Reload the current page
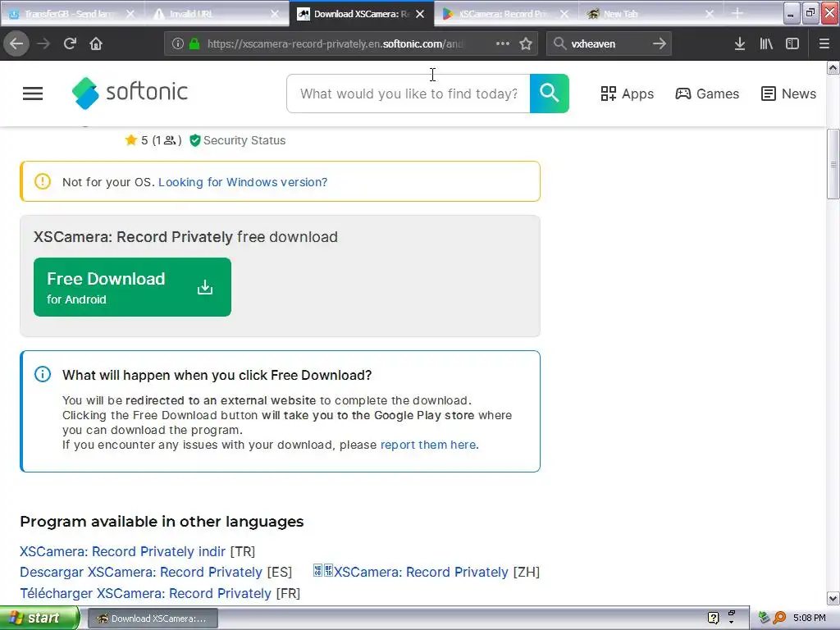The image size is (840, 630). pos(70,43)
